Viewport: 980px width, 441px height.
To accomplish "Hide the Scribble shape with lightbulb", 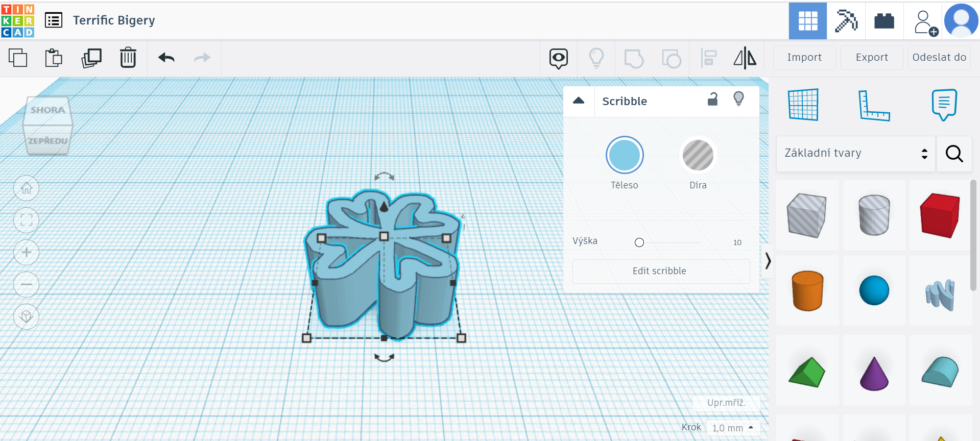I will 738,99.
